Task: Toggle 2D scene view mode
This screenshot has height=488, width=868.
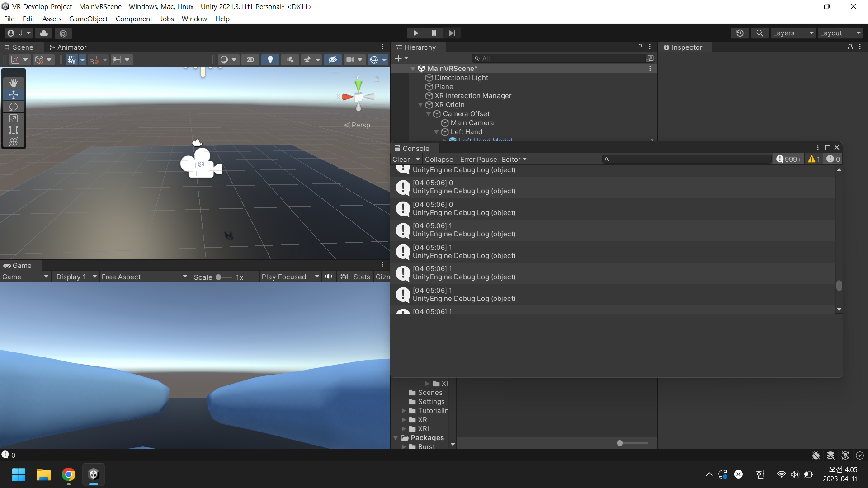Action: pyautogui.click(x=250, y=60)
